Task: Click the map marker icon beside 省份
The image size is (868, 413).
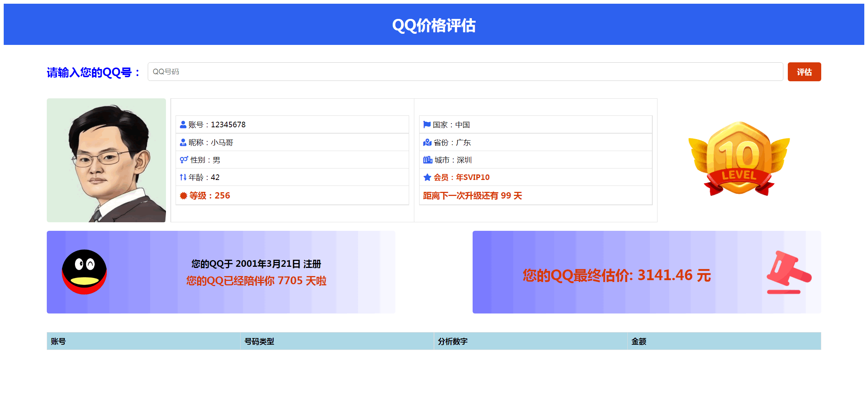Action: (427, 142)
